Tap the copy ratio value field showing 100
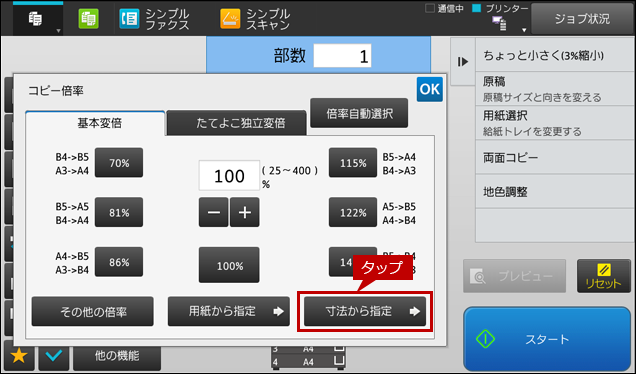 click(x=229, y=176)
